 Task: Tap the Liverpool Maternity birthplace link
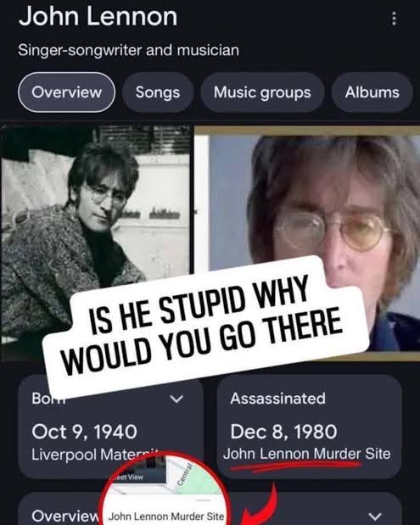point(94,455)
